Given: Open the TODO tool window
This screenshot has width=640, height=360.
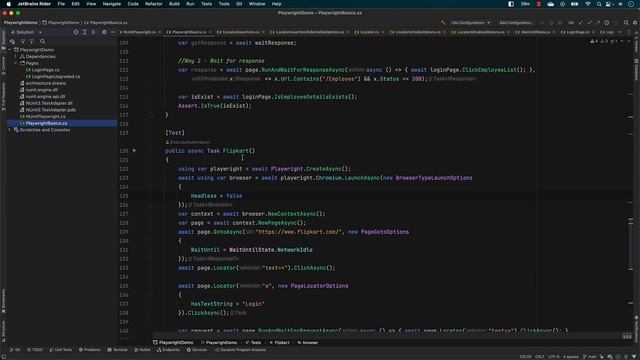Looking at the screenshot, I should tap(35, 350).
